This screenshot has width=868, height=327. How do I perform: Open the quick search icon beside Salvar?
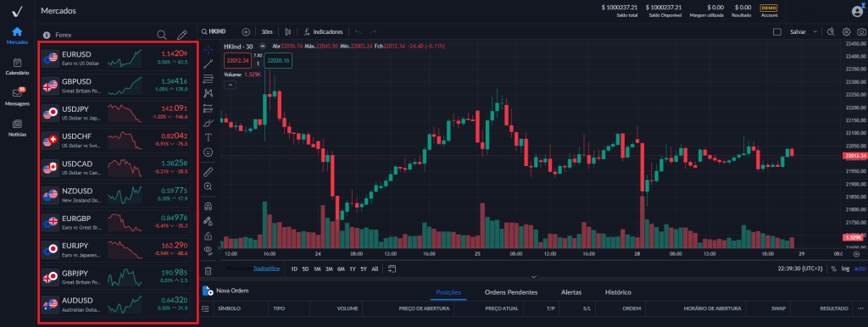(x=831, y=32)
